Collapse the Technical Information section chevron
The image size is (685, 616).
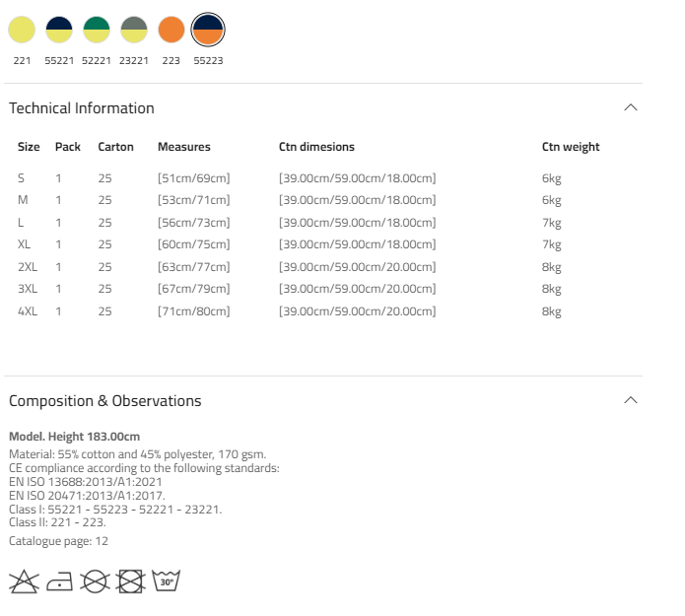pyautogui.click(x=631, y=107)
